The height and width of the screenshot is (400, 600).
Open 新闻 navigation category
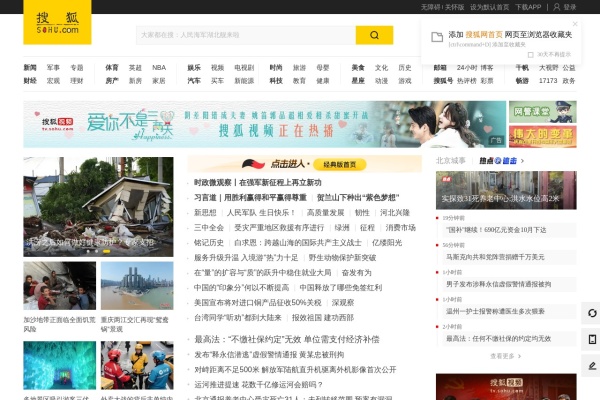pos(30,67)
